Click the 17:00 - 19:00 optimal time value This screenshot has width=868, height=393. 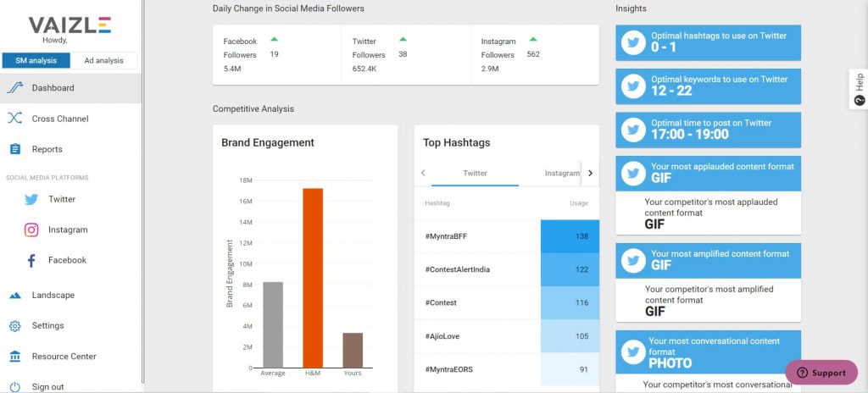690,135
